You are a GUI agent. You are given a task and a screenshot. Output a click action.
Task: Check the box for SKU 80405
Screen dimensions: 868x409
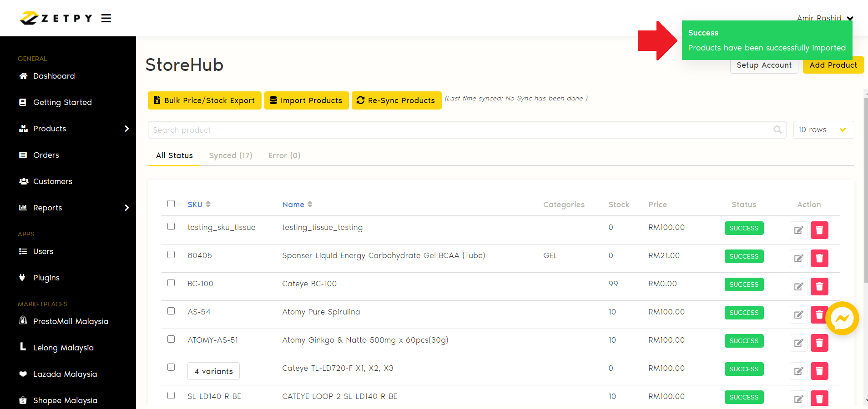tap(171, 254)
